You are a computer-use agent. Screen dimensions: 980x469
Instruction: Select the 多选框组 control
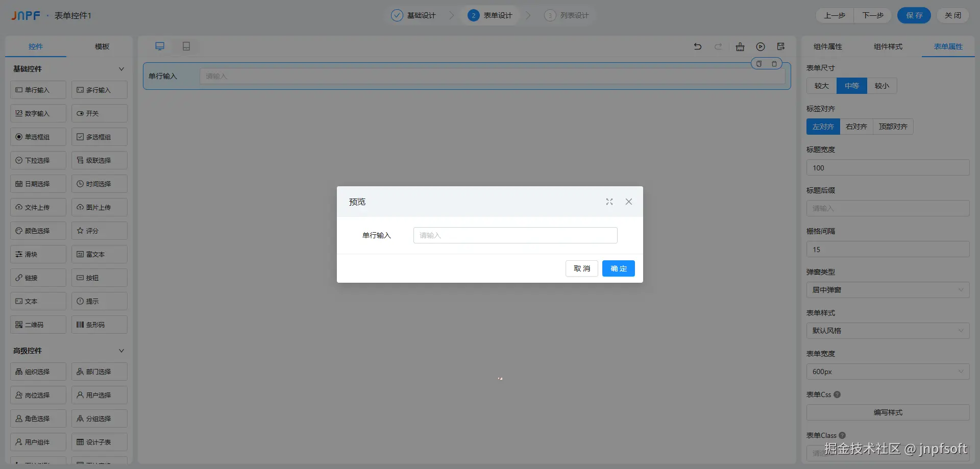click(100, 137)
